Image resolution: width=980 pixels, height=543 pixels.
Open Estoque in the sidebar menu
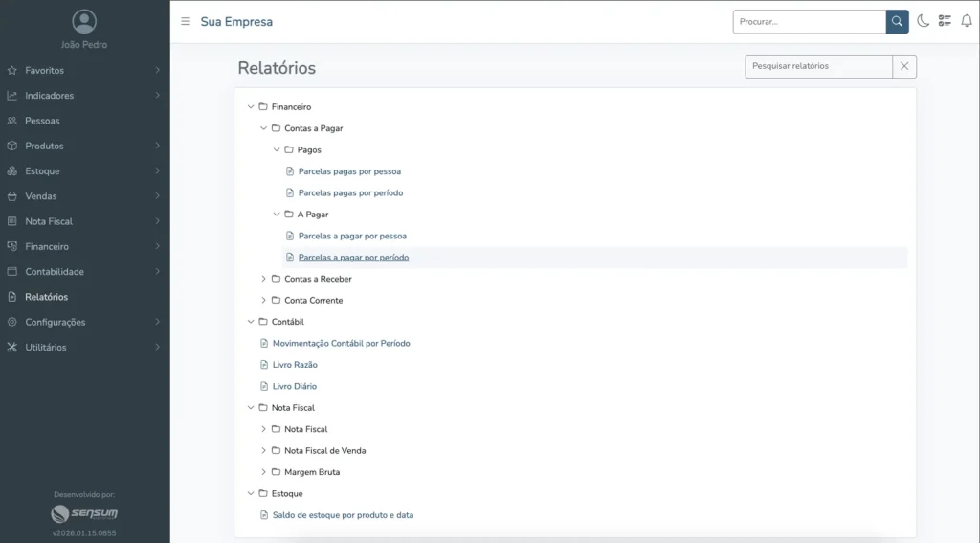click(x=42, y=171)
